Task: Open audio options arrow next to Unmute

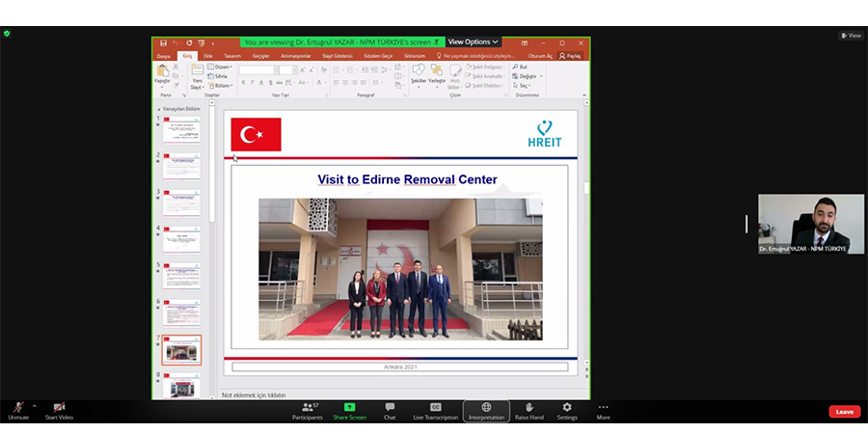Action: pos(35,406)
